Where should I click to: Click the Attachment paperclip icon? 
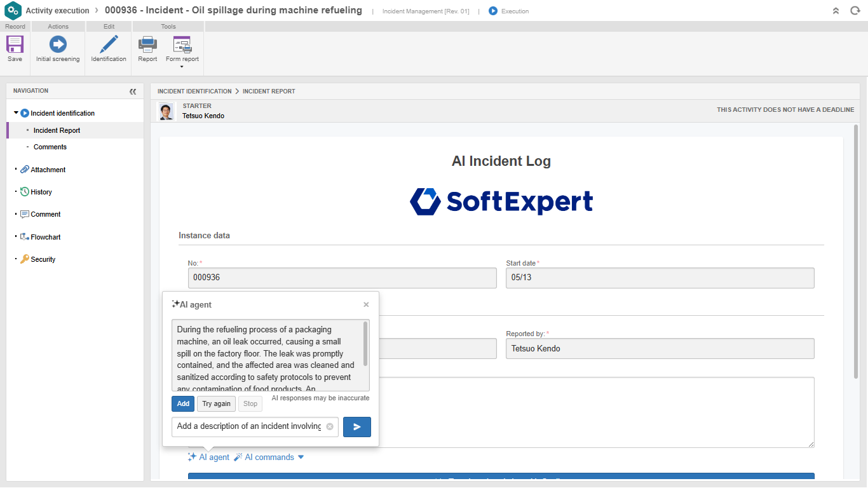click(x=25, y=170)
